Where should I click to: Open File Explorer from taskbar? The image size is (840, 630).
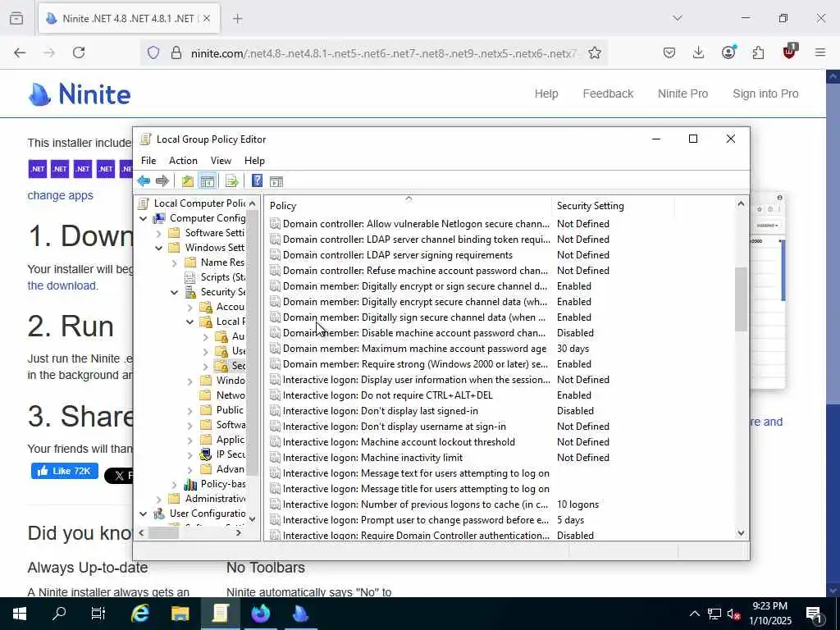pos(180,614)
